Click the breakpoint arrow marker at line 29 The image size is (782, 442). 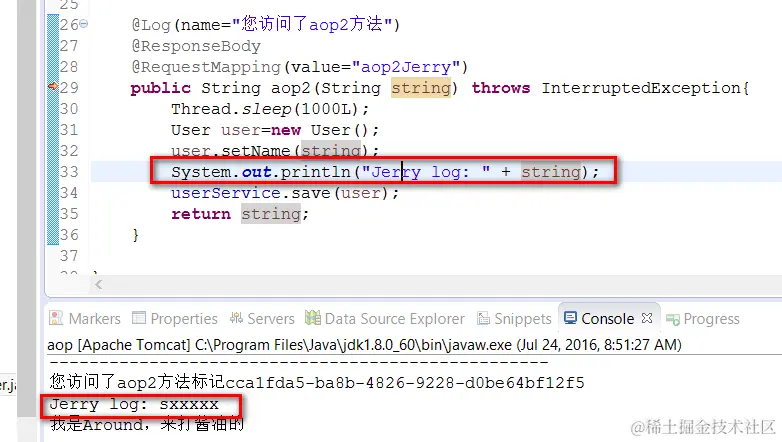[53, 87]
